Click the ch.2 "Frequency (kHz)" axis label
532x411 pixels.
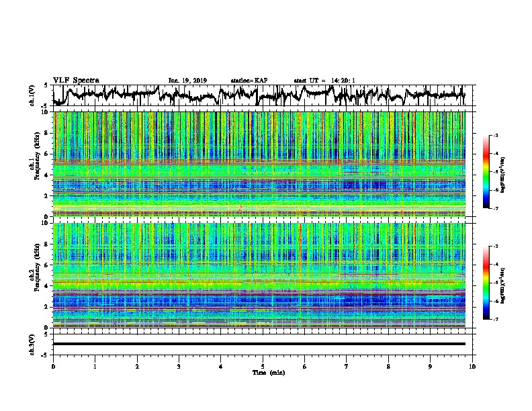point(37,267)
